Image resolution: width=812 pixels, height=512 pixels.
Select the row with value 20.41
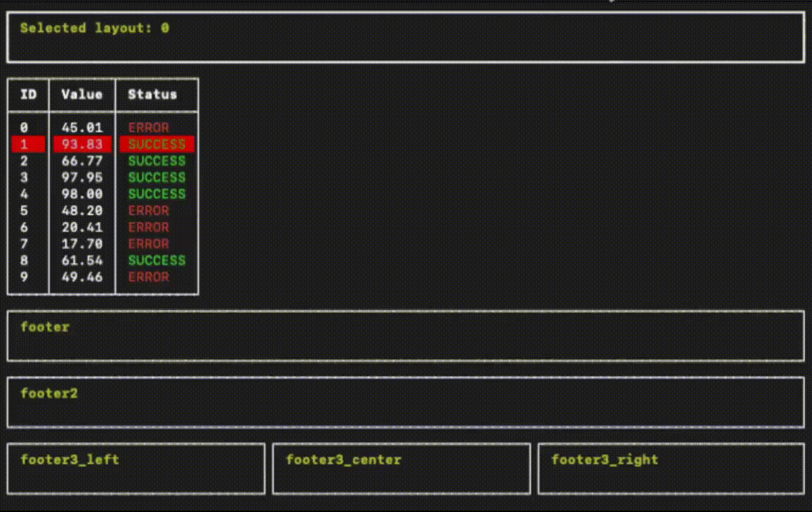[x=82, y=227]
